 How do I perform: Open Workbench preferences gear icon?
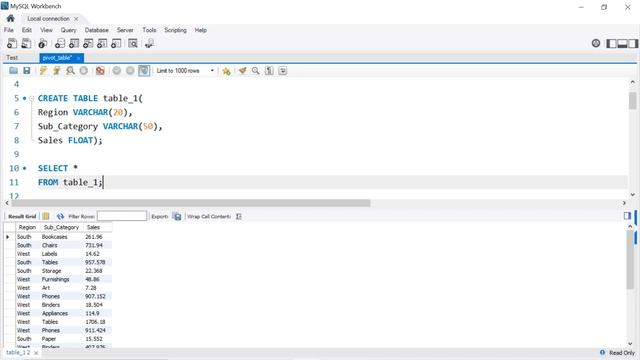(596, 43)
